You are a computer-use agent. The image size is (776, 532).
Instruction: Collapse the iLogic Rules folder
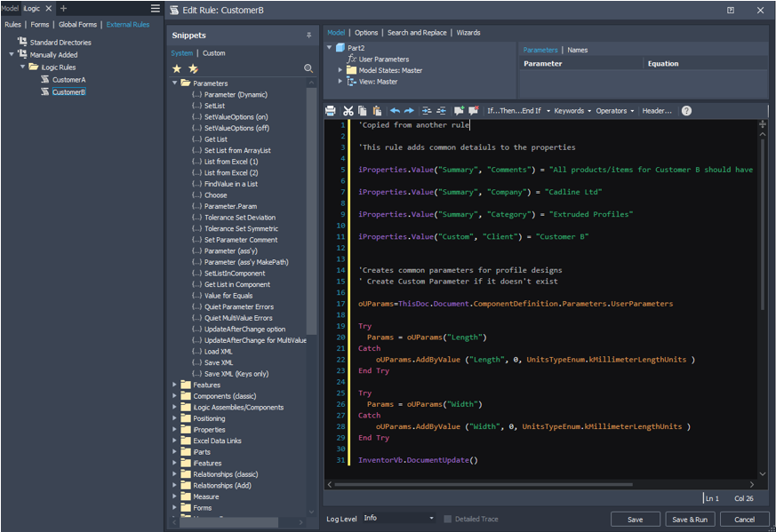tap(22, 67)
